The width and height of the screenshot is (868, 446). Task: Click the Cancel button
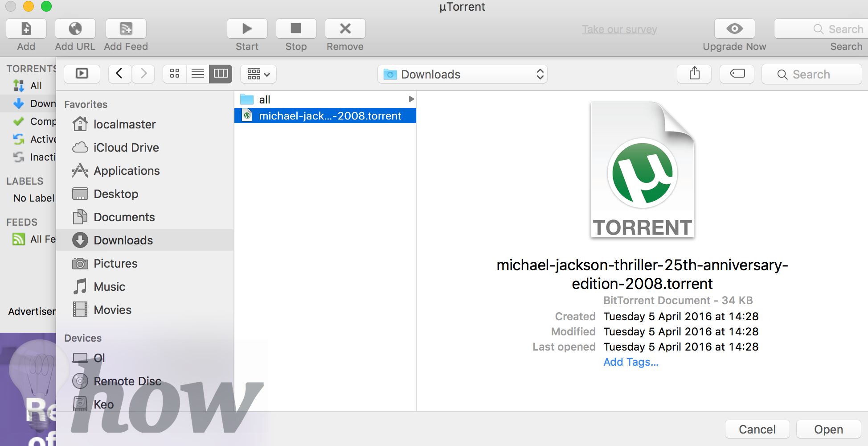(x=757, y=429)
